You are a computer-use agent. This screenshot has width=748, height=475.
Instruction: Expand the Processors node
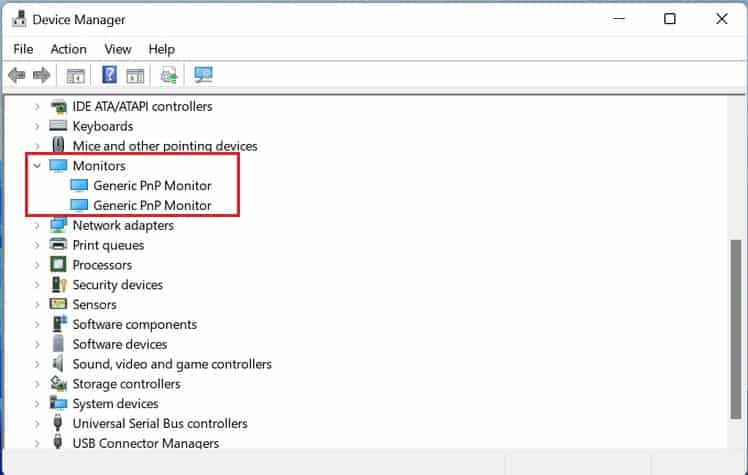(37, 265)
